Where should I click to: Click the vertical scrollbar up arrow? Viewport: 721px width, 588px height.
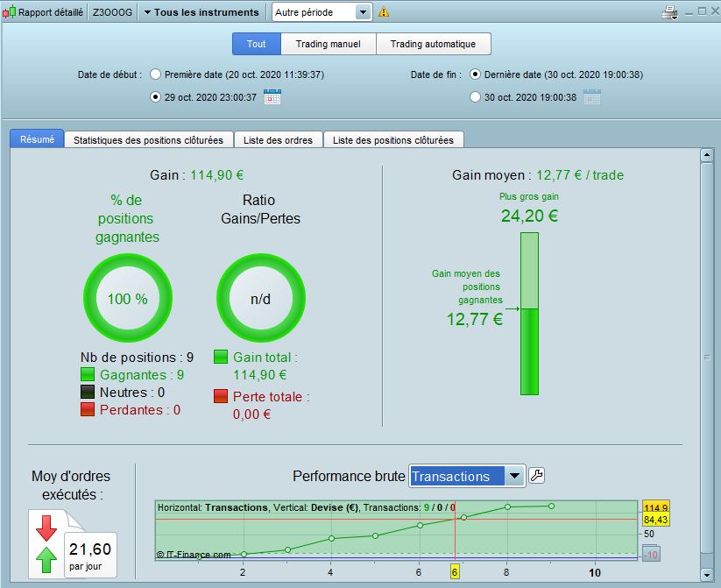pyautogui.click(x=707, y=155)
